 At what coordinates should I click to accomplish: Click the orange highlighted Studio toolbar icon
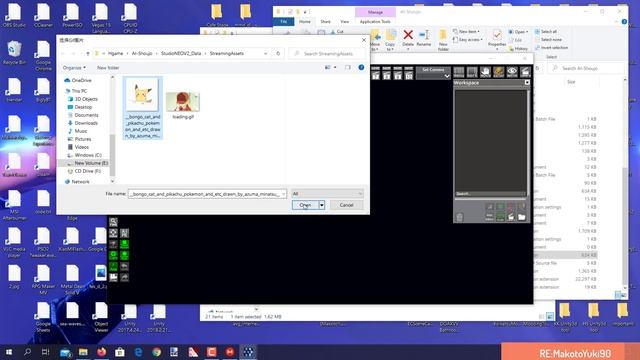pyautogui.click(x=498, y=72)
